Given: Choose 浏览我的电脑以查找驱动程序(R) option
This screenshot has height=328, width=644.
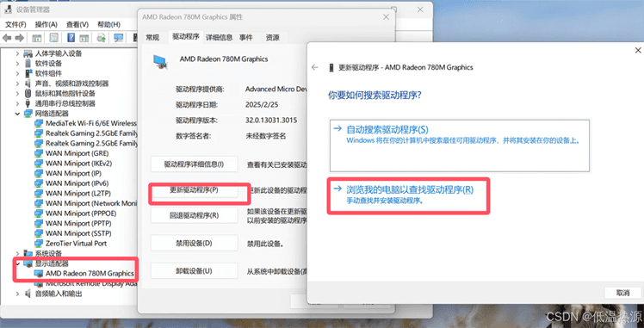Looking at the screenshot, I should point(410,195).
